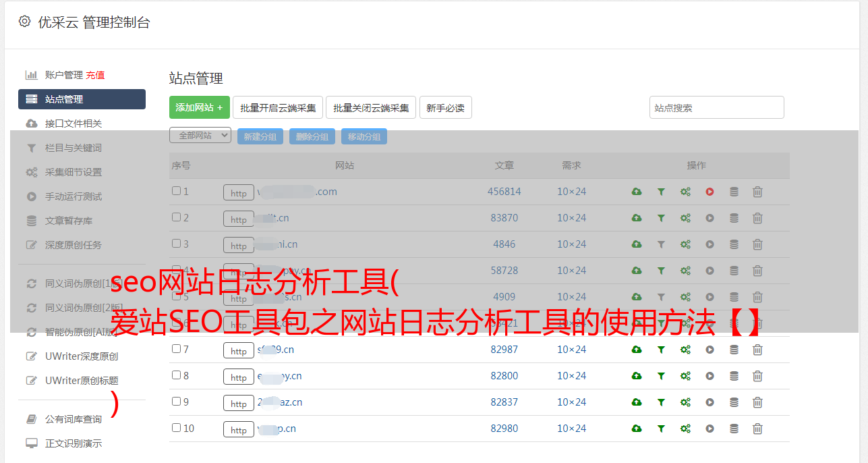Image resolution: width=868 pixels, height=463 pixels.
Task: Tick checkbox for site row 2
Action: point(176,217)
